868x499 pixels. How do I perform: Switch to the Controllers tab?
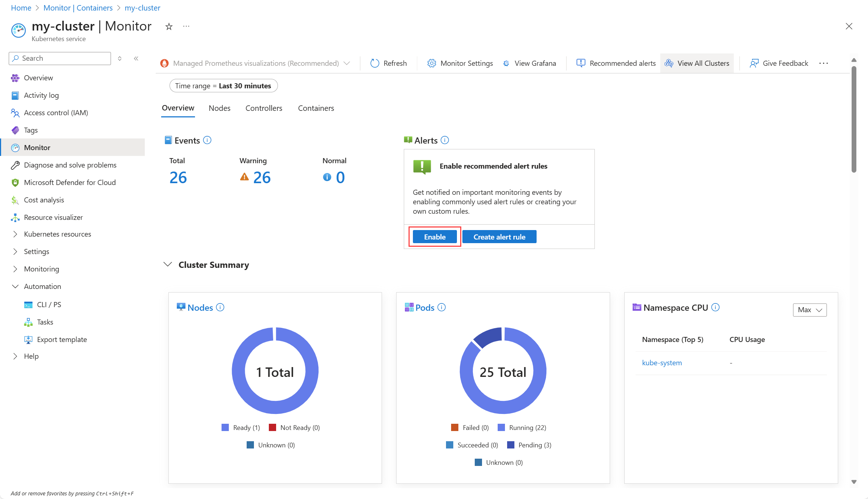264,108
